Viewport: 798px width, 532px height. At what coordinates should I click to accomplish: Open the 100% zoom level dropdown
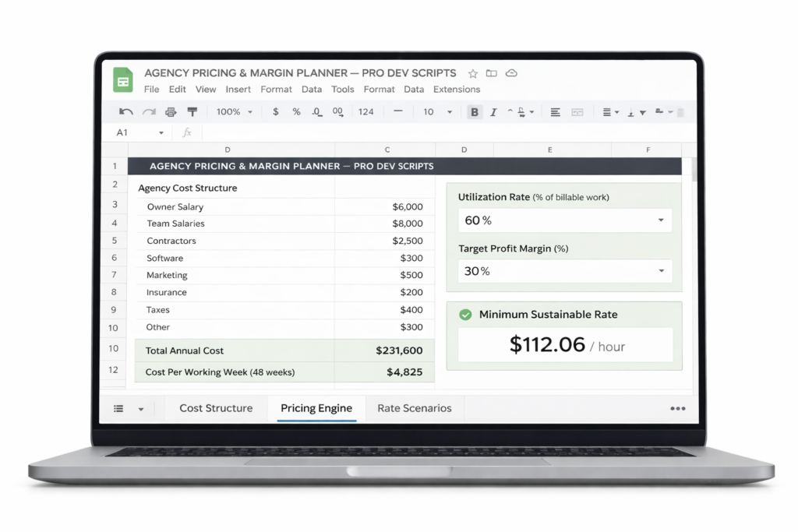pos(235,112)
